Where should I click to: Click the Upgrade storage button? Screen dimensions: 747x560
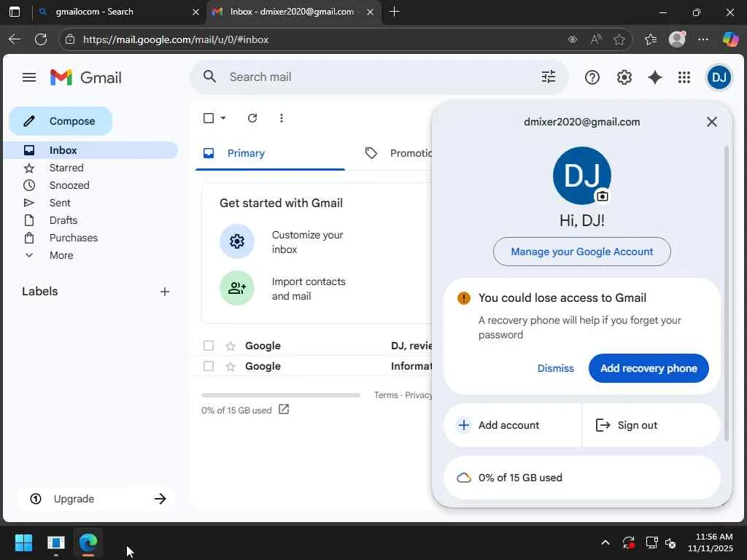click(x=98, y=499)
